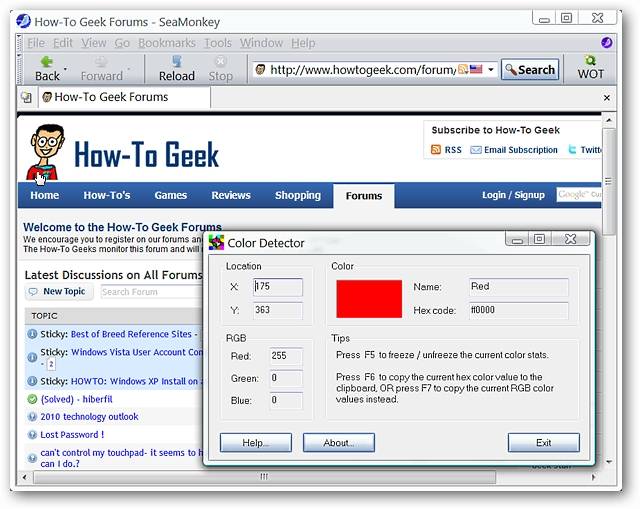Open the Tools menu
640x509 pixels.
(x=218, y=43)
